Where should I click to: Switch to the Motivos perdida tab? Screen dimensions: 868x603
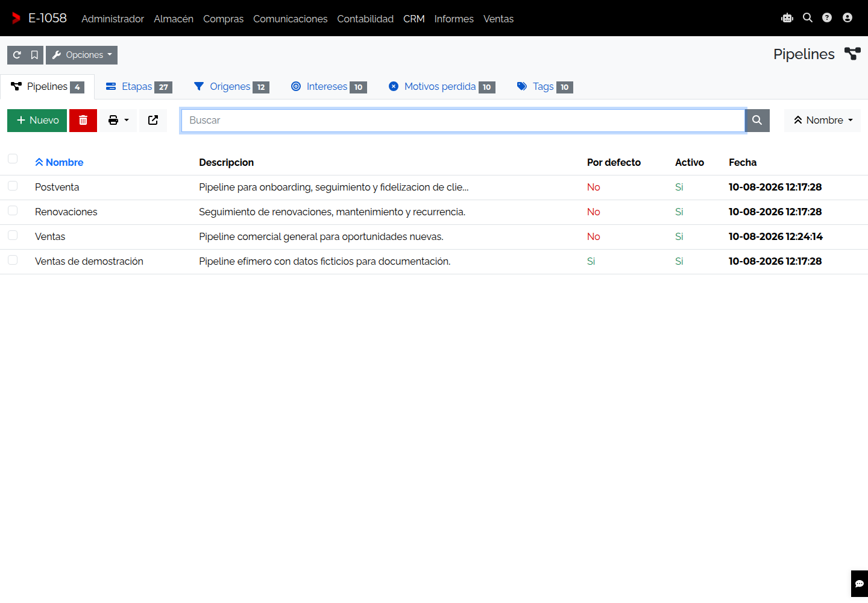point(442,87)
